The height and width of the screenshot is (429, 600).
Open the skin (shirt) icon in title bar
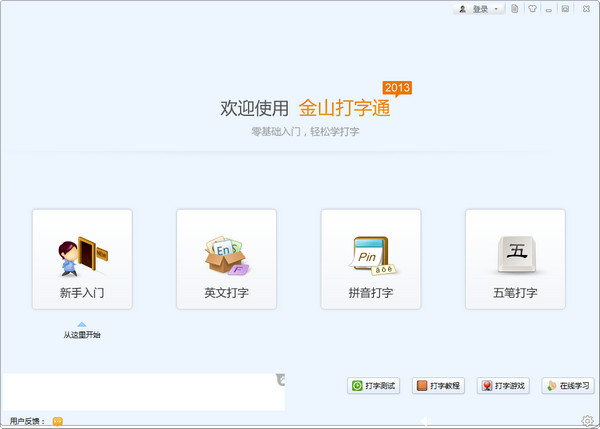pyautogui.click(x=532, y=9)
